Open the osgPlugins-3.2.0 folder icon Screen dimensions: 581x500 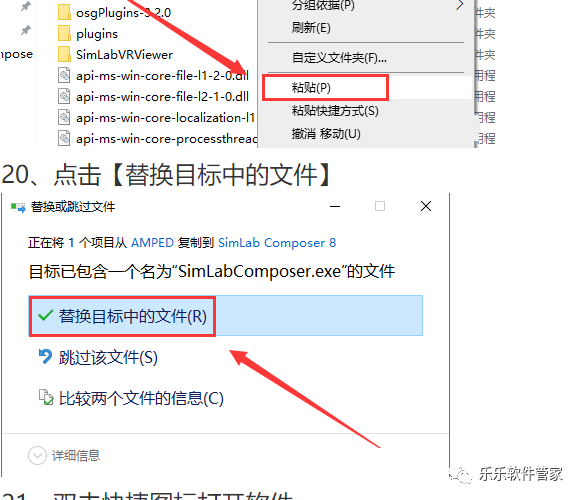[x=64, y=12]
